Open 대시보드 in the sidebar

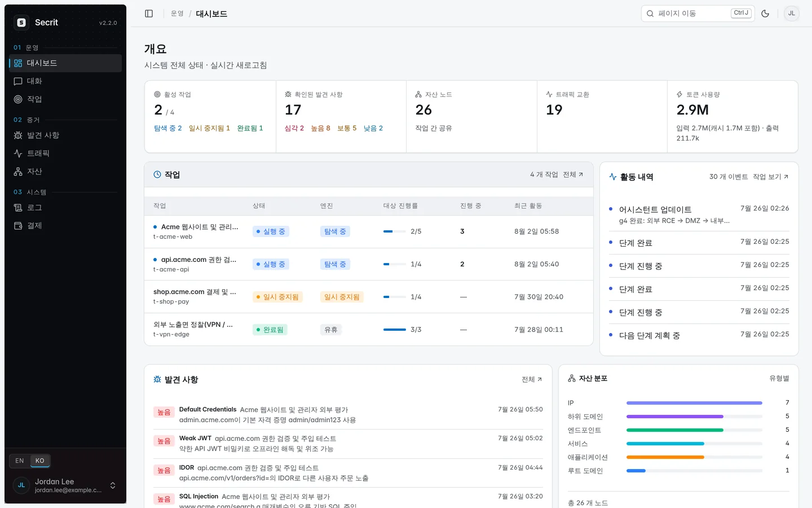65,63
